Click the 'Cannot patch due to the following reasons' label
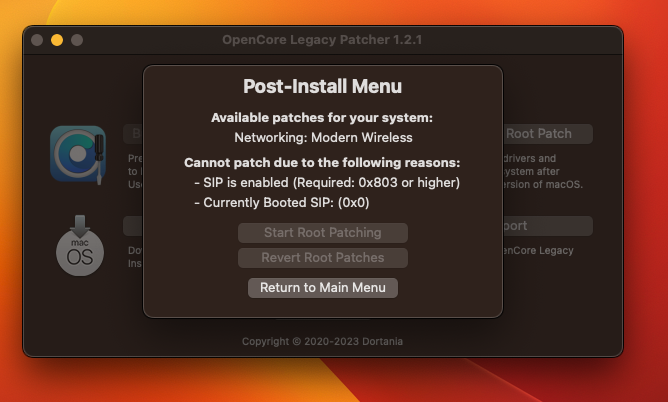Image resolution: width=668 pixels, height=402 pixels. point(322,162)
